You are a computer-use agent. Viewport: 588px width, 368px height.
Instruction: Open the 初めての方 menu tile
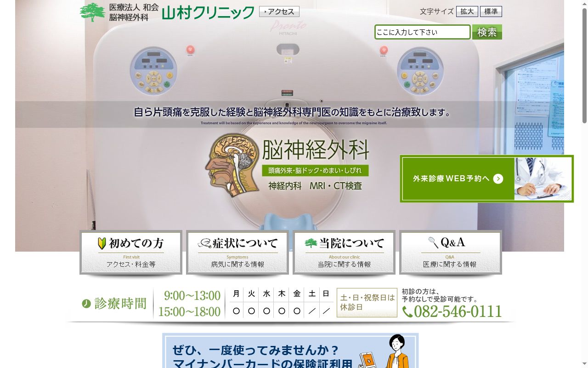(131, 253)
